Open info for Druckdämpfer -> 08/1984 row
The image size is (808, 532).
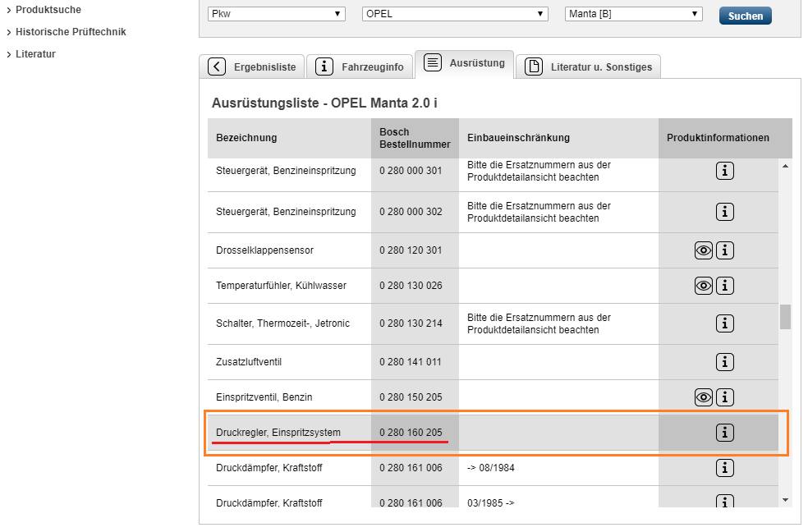724,468
